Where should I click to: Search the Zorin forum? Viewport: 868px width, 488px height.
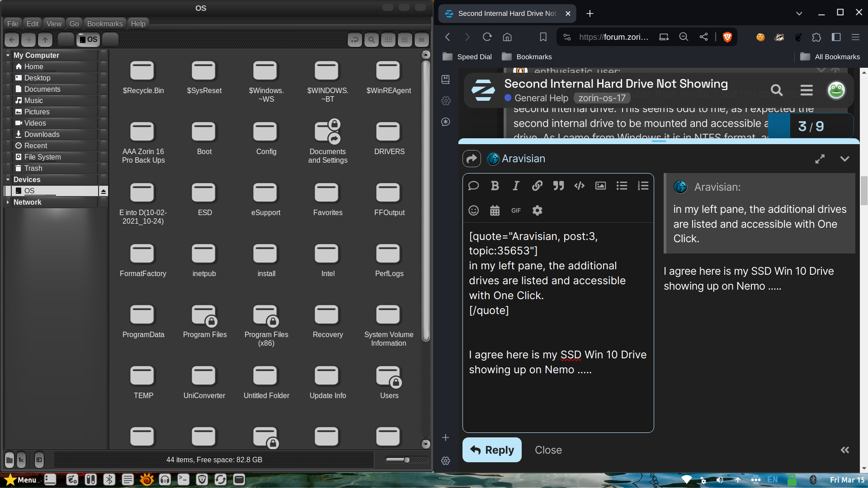[777, 90]
